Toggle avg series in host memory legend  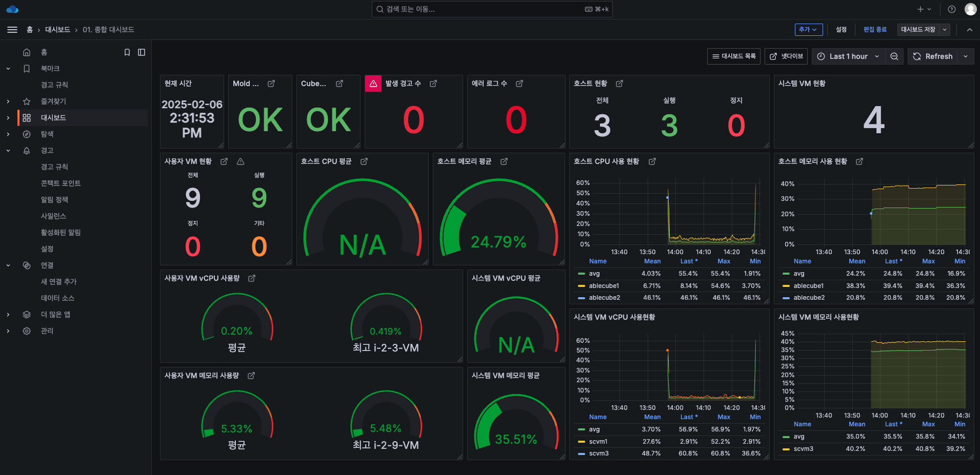pyautogui.click(x=798, y=274)
